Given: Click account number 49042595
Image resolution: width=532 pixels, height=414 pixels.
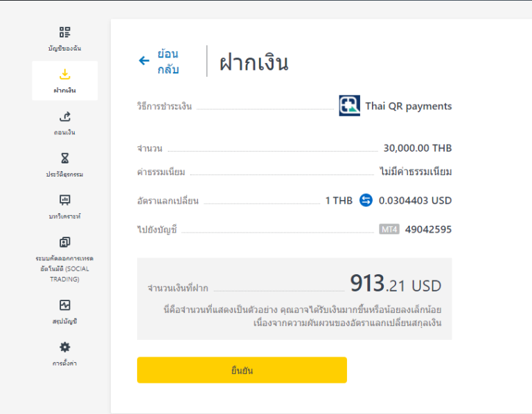Looking at the screenshot, I should click(x=428, y=230).
